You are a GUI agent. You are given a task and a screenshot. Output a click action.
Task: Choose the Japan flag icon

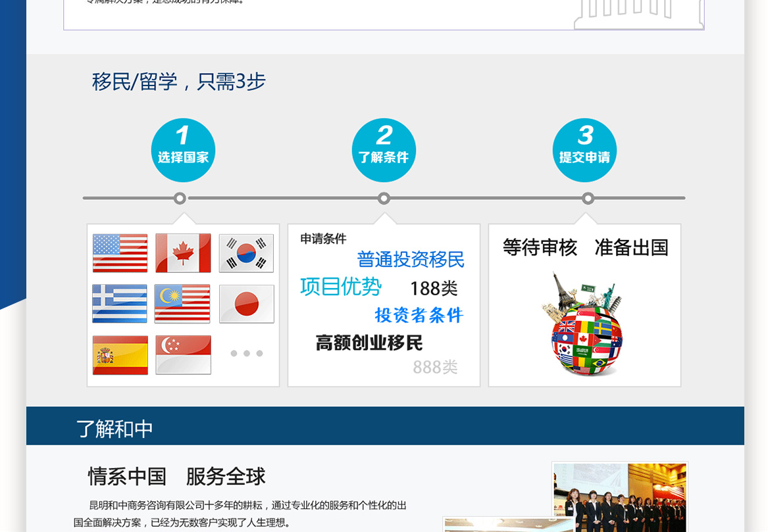coord(246,304)
